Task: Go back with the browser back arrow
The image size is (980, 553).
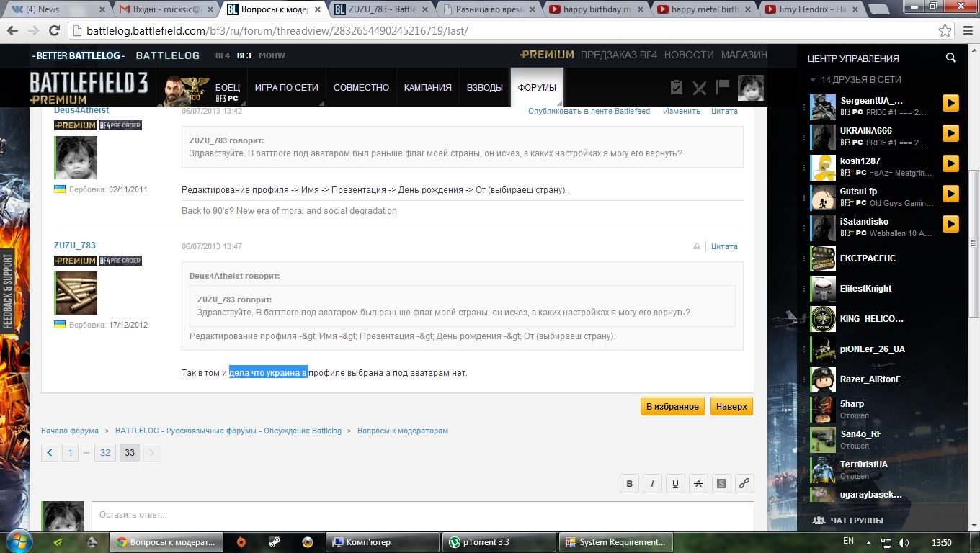Action: (x=12, y=31)
